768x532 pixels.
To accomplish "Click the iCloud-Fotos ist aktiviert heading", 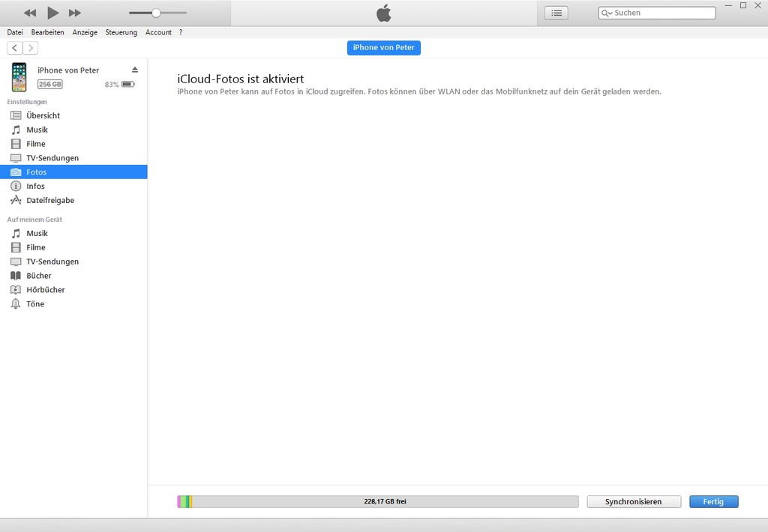I will click(241, 79).
